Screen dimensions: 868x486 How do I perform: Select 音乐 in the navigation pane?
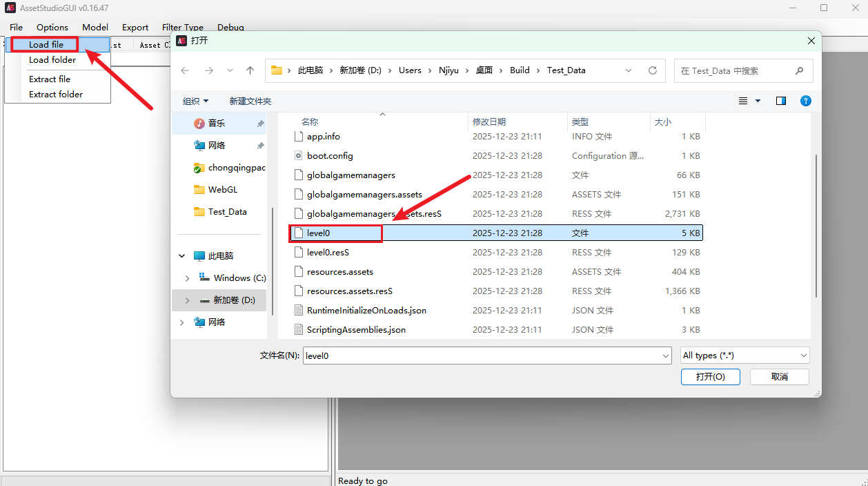pos(217,123)
